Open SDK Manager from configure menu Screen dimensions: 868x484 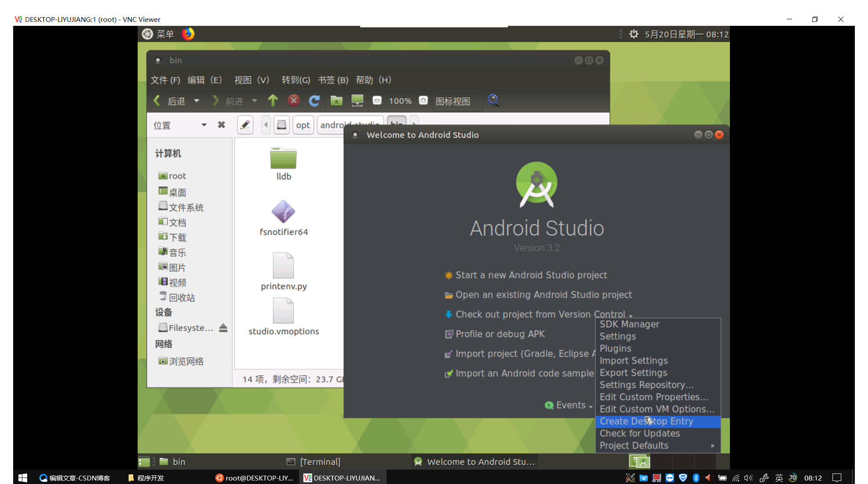coord(629,324)
